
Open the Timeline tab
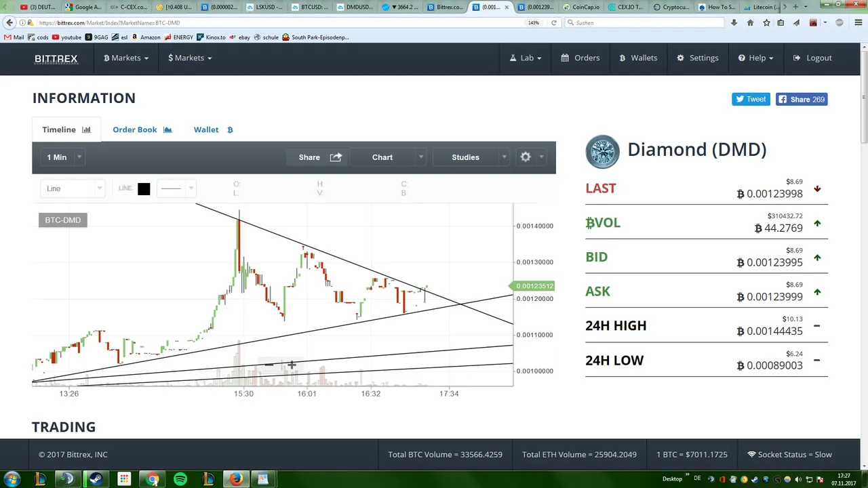tap(66, 129)
